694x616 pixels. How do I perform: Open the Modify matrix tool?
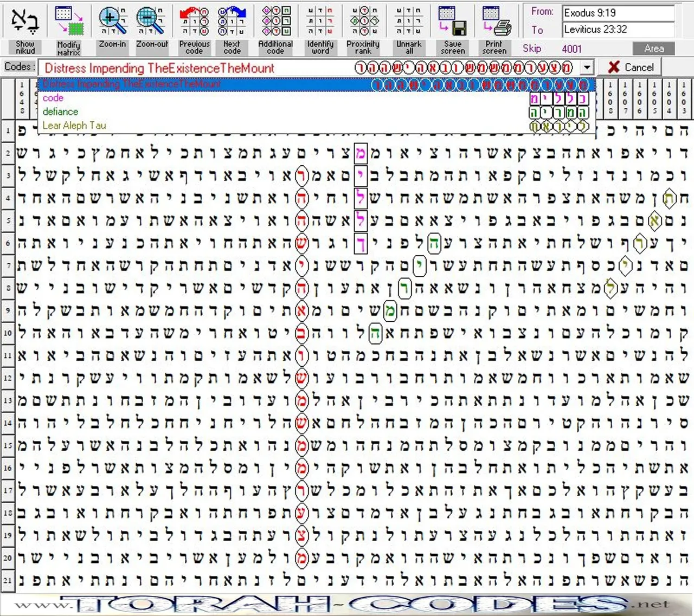(x=68, y=22)
